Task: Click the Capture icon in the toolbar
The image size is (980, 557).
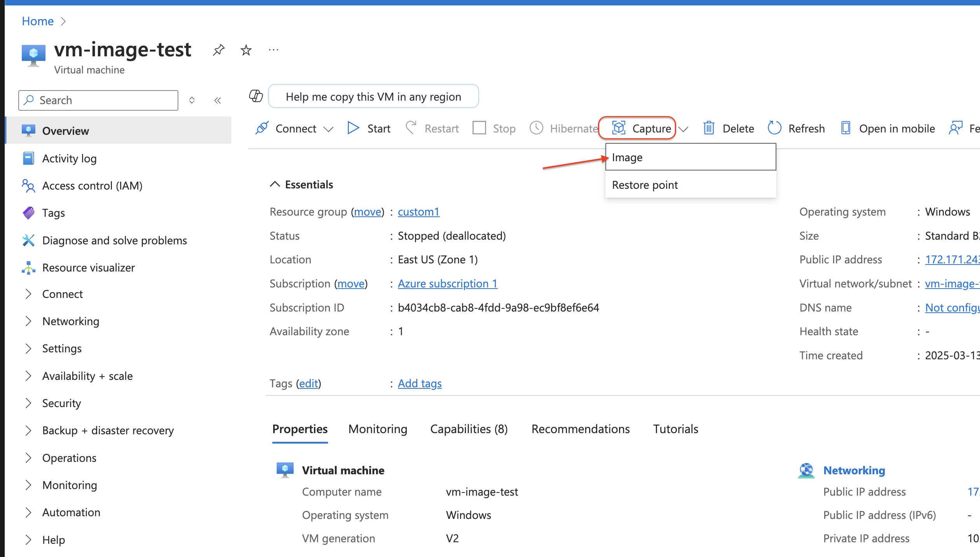Action: click(619, 128)
